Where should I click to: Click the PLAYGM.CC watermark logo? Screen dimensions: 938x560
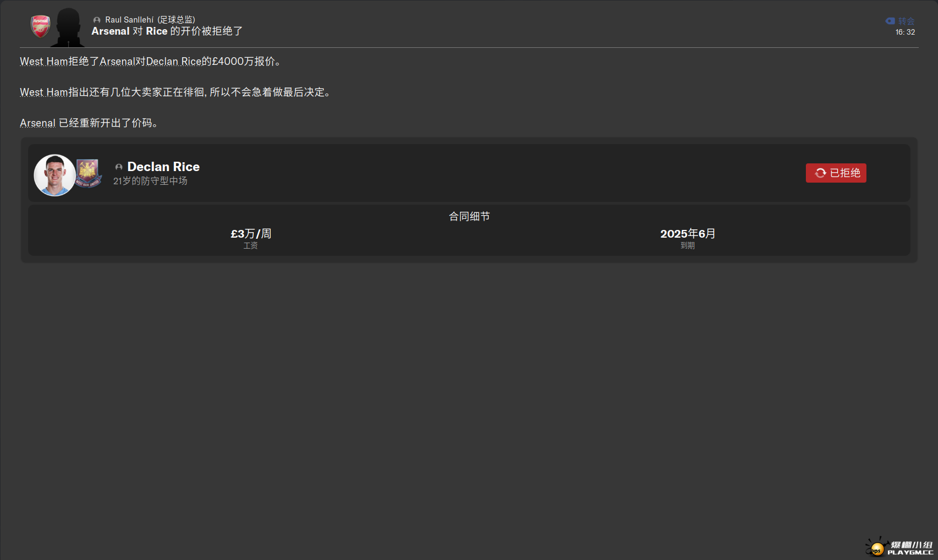point(899,548)
